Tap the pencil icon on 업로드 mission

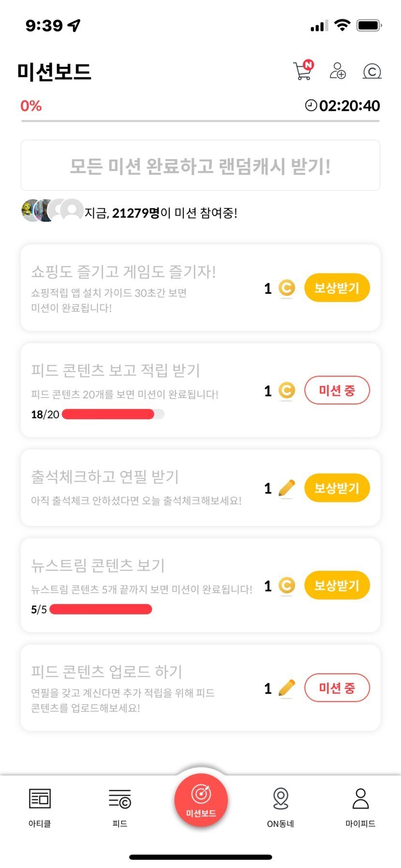(x=287, y=688)
